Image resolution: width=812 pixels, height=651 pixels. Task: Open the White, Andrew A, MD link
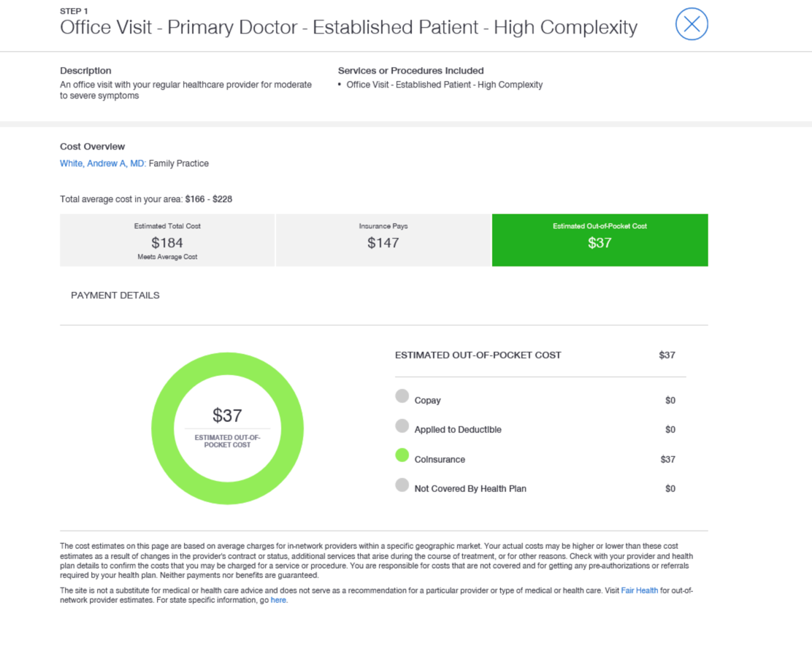pos(102,163)
